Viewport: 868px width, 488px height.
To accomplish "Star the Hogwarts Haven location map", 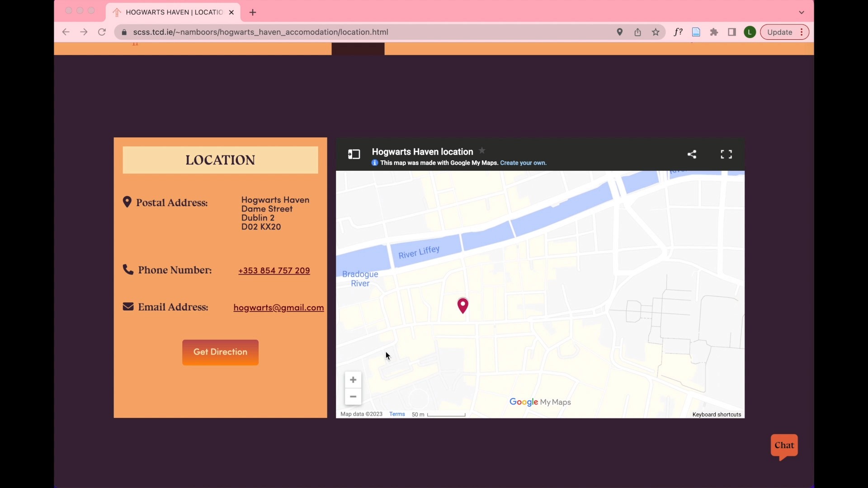I will (482, 151).
